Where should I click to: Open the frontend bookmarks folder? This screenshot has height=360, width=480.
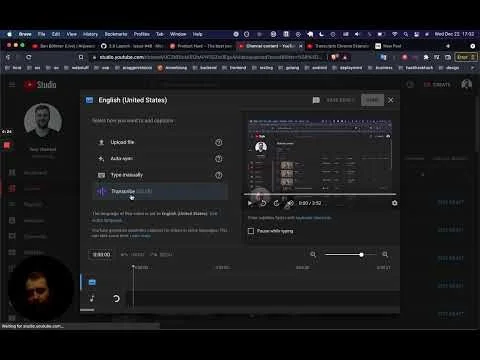click(234, 68)
